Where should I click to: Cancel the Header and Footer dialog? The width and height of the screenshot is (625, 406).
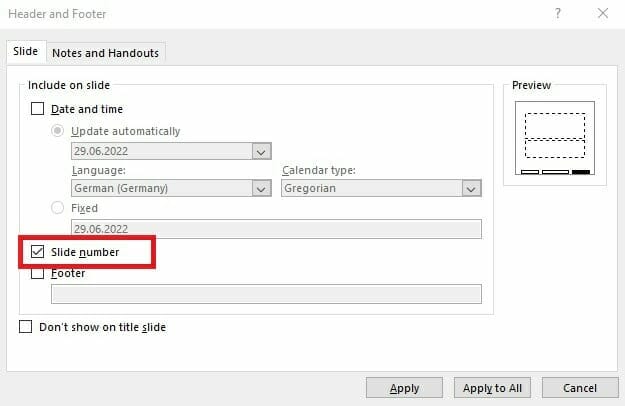pos(579,388)
